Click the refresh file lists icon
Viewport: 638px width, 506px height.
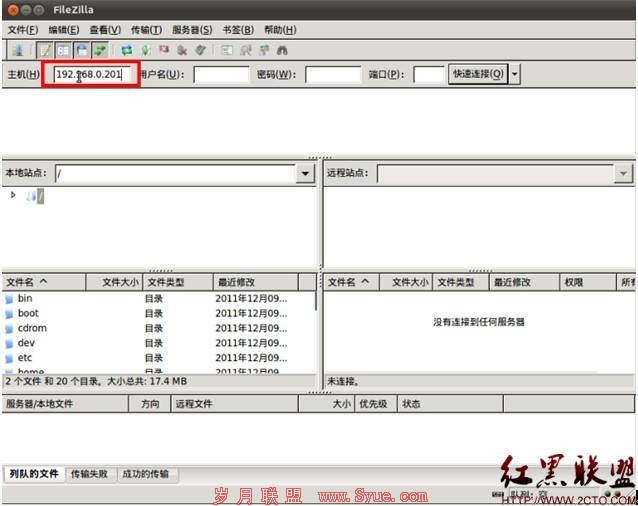coord(127,50)
